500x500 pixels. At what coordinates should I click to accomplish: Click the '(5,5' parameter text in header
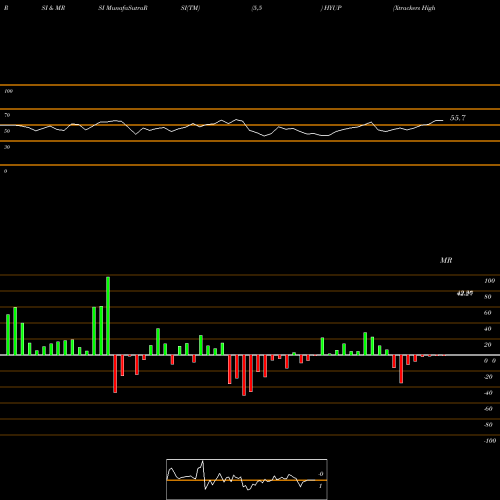pyautogui.click(x=257, y=8)
